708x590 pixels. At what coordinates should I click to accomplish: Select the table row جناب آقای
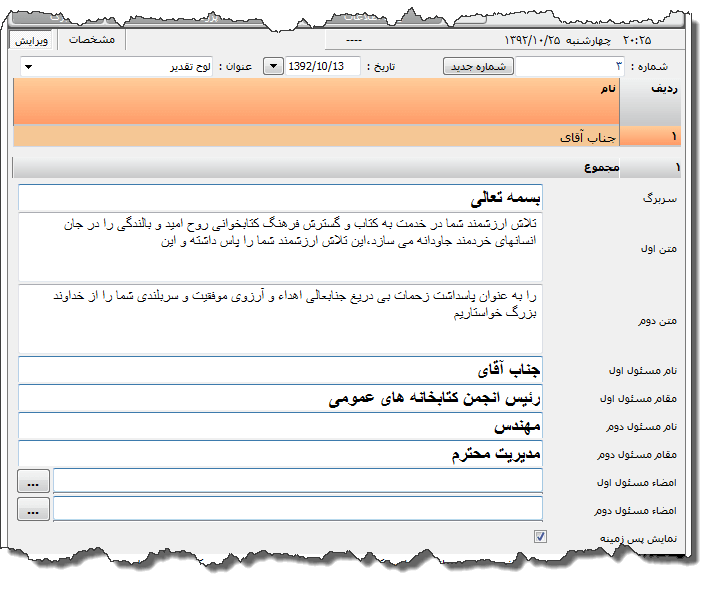pyautogui.click(x=316, y=136)
